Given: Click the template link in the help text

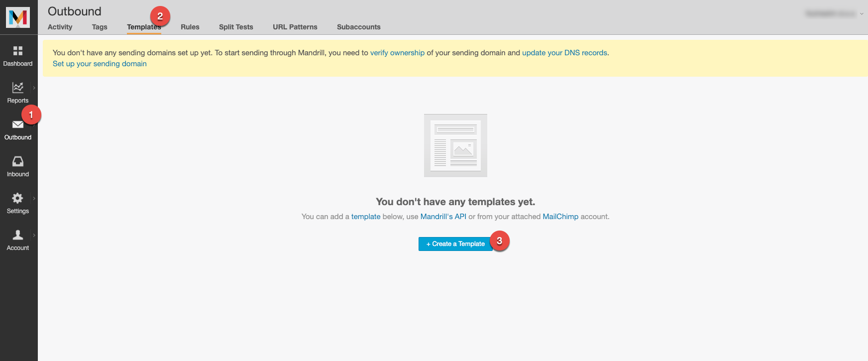Looking at the screenshot, I should (x=366, y=217).
